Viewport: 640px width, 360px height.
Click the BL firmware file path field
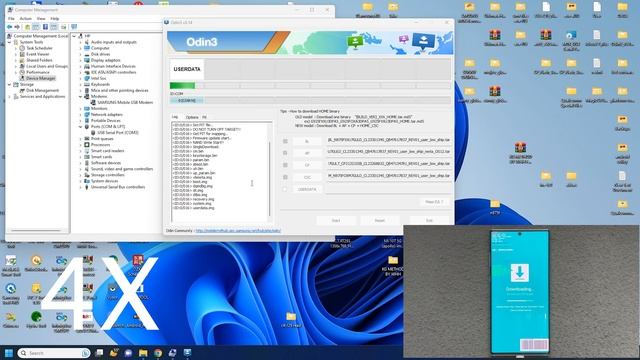[389, 140]
